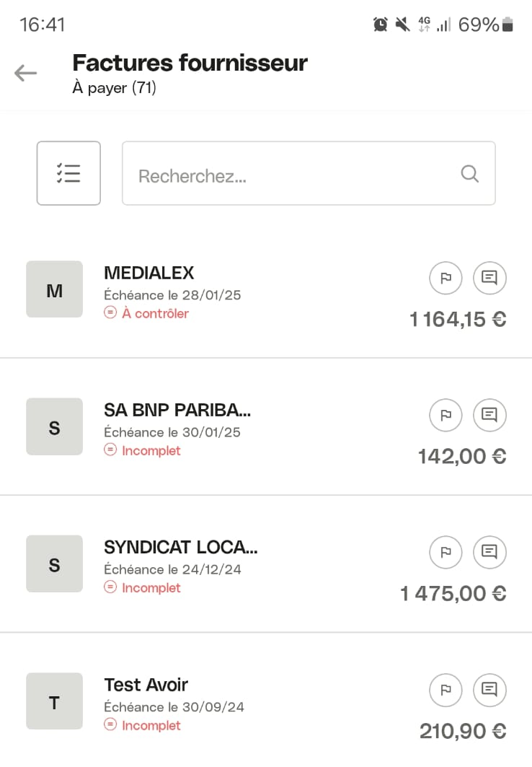Tap the Incomplet status under Test Avoir
532x767 pixels.
click(151, 725)
